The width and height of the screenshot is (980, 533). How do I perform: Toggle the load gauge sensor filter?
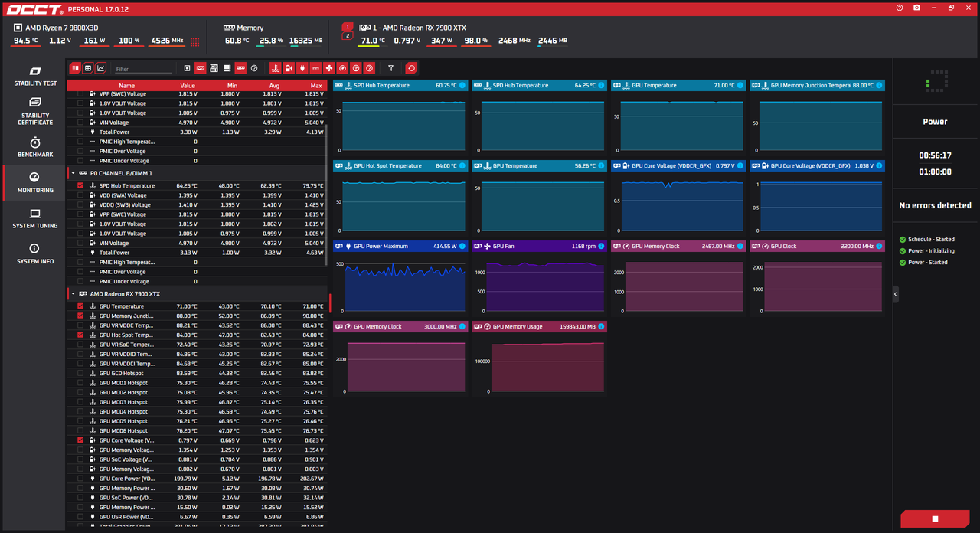tap(356, 68)
